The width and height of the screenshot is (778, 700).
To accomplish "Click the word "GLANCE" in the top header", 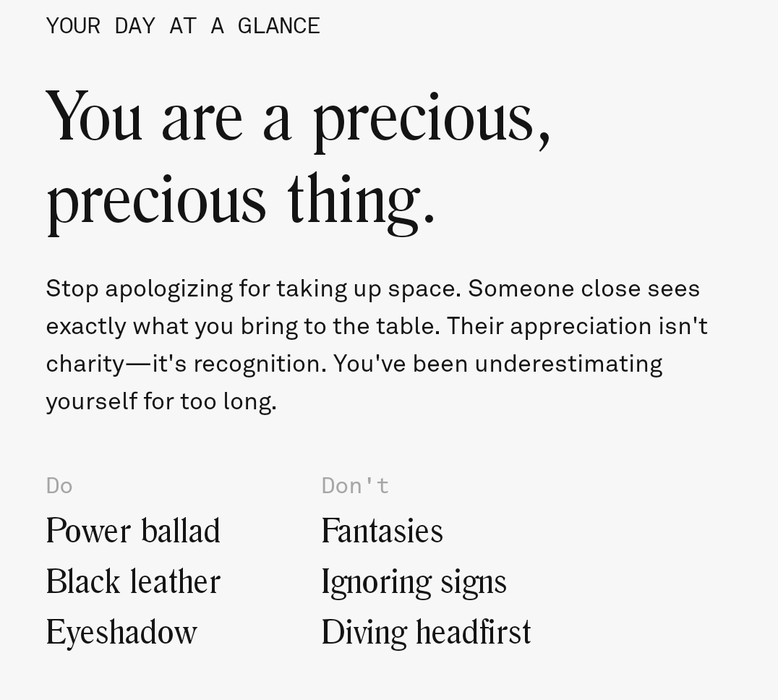I will 278,26.
